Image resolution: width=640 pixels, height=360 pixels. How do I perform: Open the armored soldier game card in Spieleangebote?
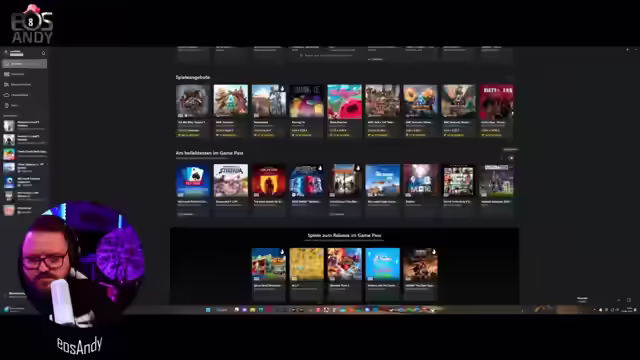[x=269, y=111]
